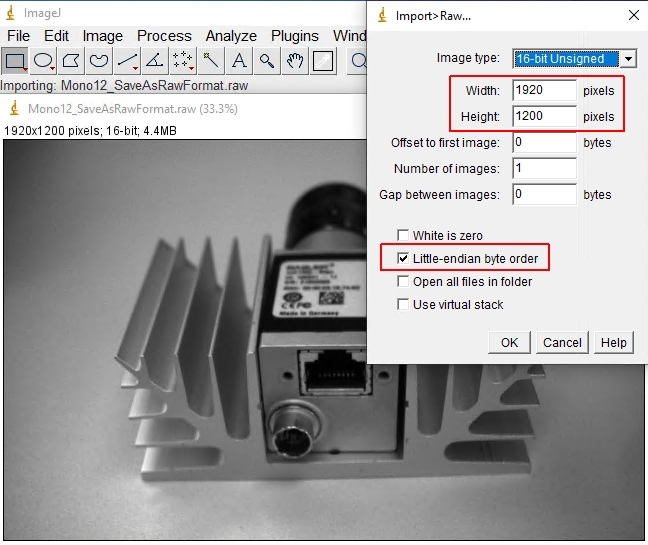Click the Height input field
This screenshot has width=648, height=545.
click(544, 116)
